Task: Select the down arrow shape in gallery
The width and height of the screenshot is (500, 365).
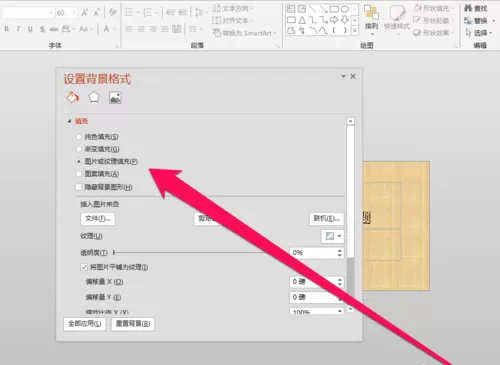Action: tap(345, 20)
